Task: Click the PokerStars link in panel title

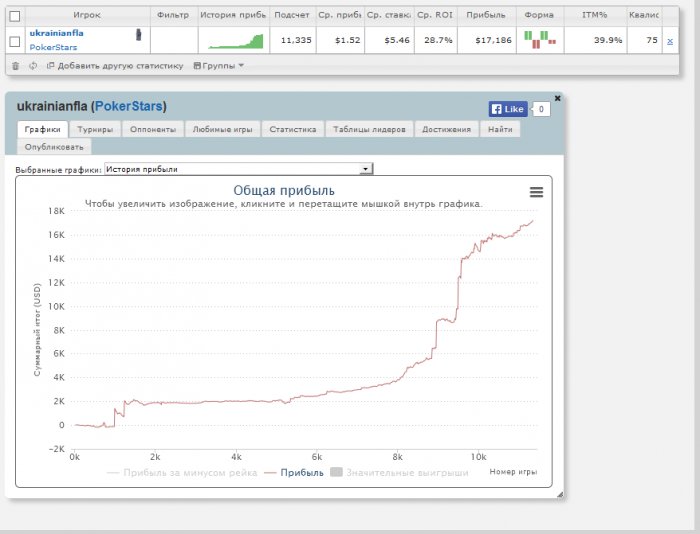Action: coord(129,106)
